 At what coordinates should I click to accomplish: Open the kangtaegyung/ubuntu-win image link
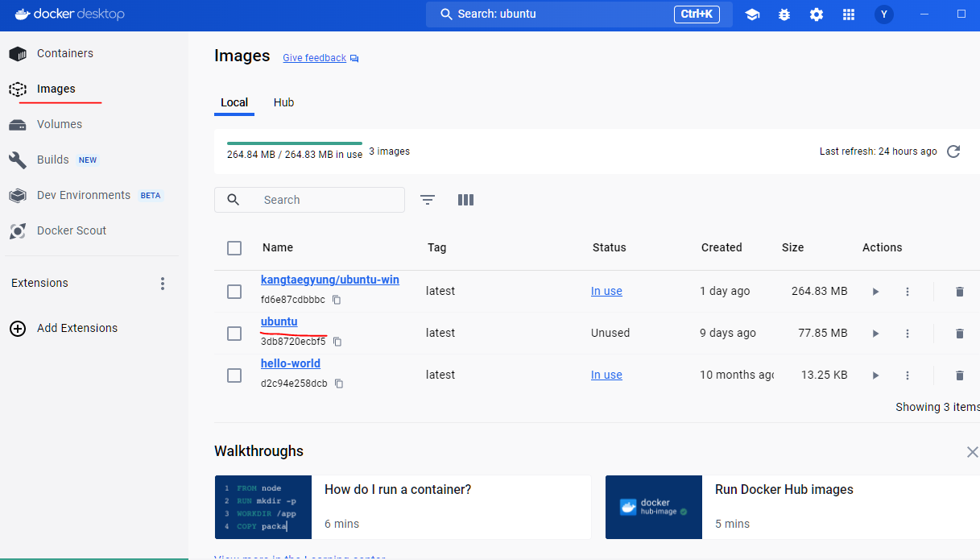[330, 280]
